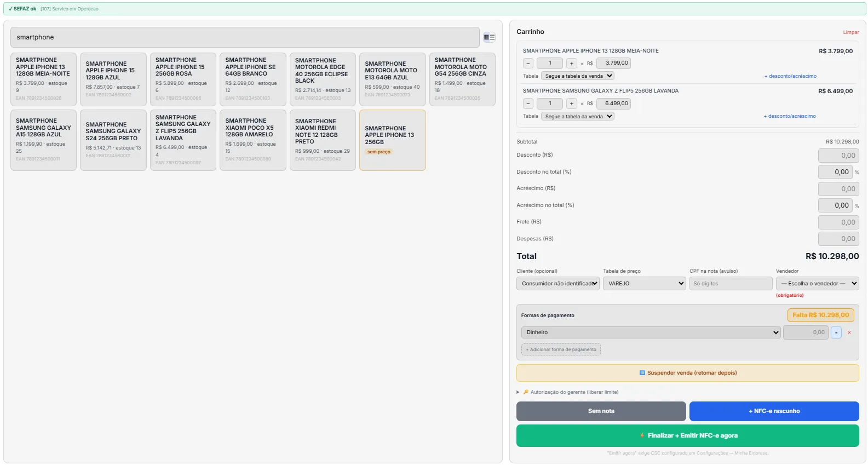Click the equals icon to fill payment amount
The width and height of the screenshot is (868, 465).
(x=836, y=332)
